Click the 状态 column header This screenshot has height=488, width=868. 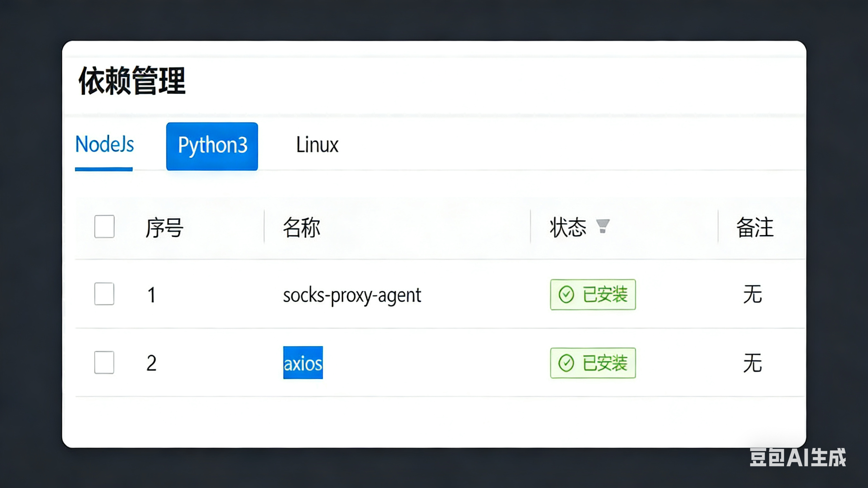[568, 227]
